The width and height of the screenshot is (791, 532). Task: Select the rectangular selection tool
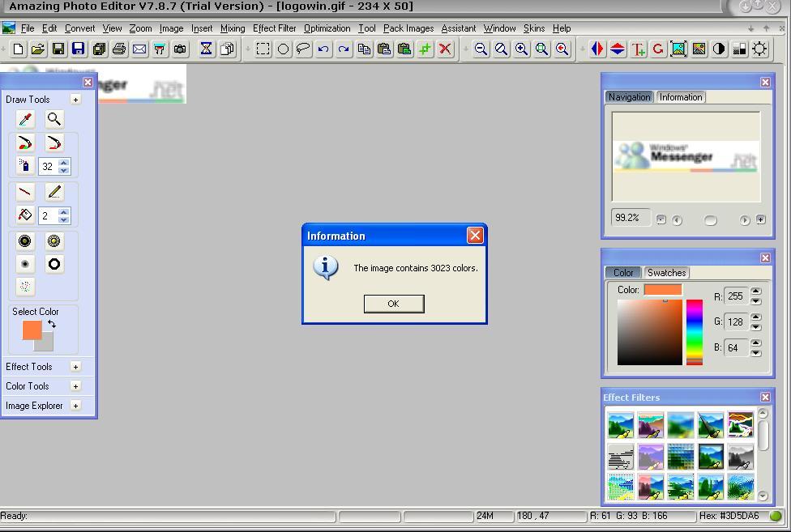tap(262, 49)
